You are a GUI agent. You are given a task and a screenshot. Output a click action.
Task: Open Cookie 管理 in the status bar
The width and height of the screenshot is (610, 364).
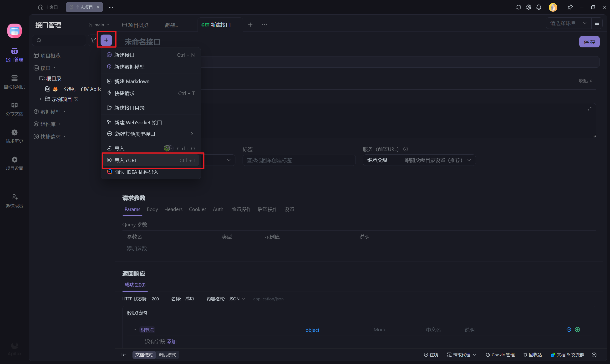tap(500, 355)
